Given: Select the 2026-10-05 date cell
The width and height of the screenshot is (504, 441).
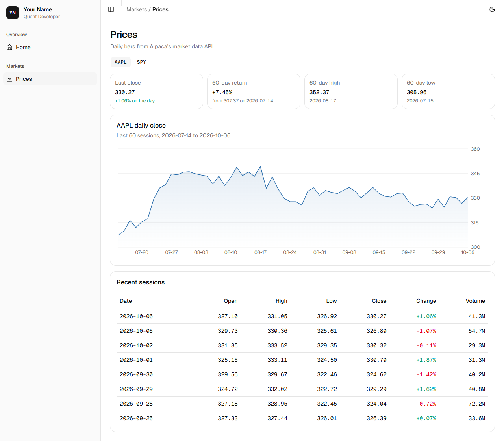Looking at the screenshot, I should [136, 331].
